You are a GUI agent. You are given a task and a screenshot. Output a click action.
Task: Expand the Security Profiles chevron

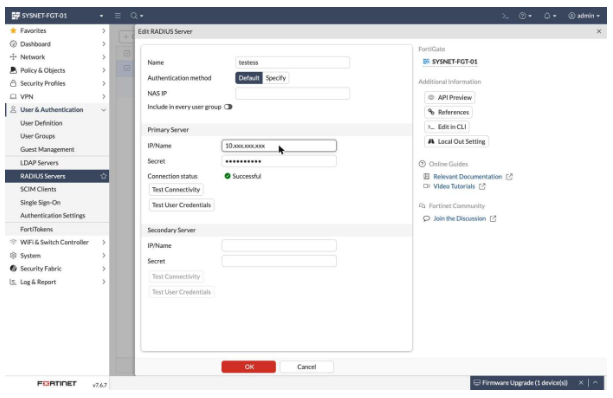[104, 83]
